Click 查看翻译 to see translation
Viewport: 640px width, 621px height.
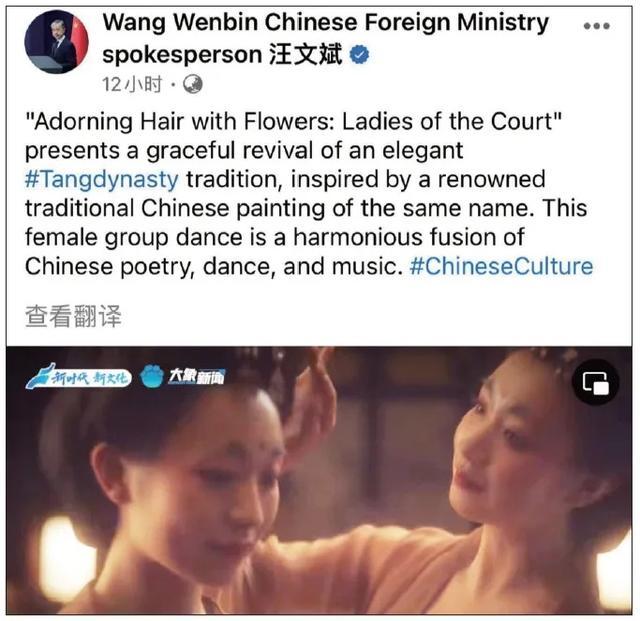tap(73, 316)
